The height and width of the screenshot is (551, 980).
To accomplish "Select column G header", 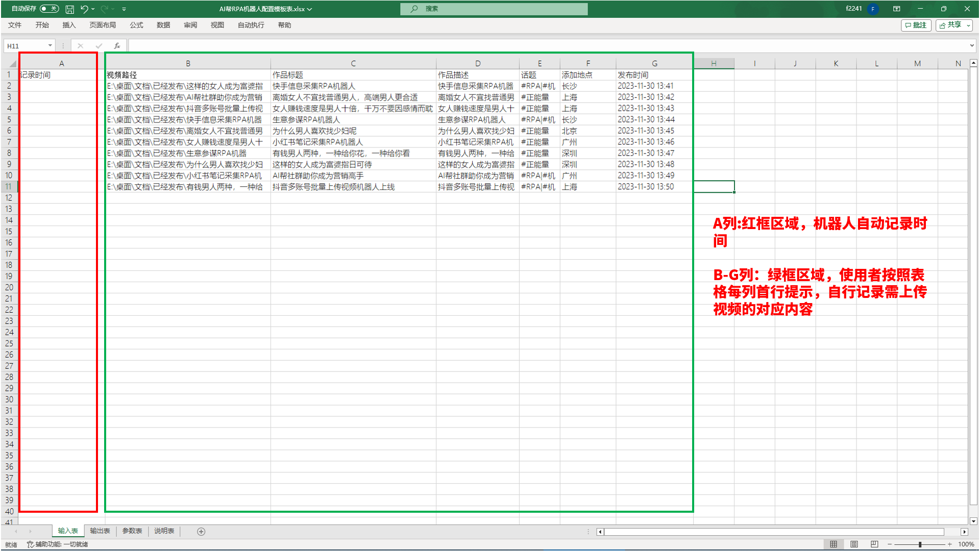I will pyautogui.click(x=654, y=64).
